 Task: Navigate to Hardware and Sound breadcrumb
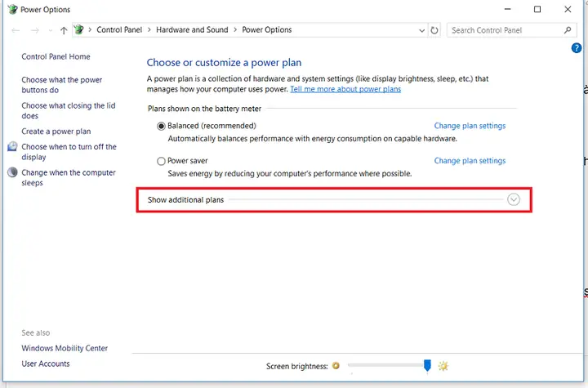click(x=192, y=29)
